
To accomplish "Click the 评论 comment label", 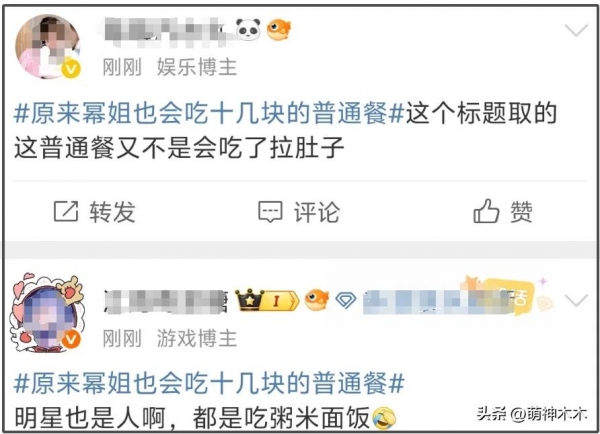I will pyautogui.click(x=317, y=212).
